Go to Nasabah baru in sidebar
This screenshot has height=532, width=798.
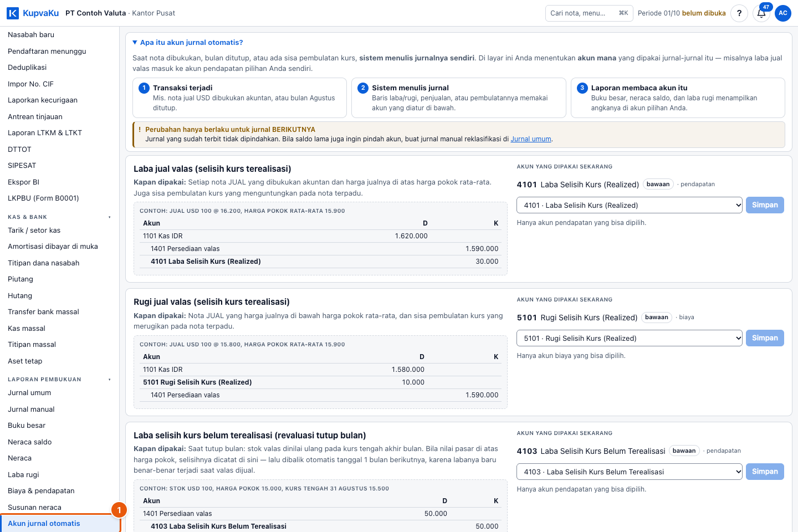point(59,35)
